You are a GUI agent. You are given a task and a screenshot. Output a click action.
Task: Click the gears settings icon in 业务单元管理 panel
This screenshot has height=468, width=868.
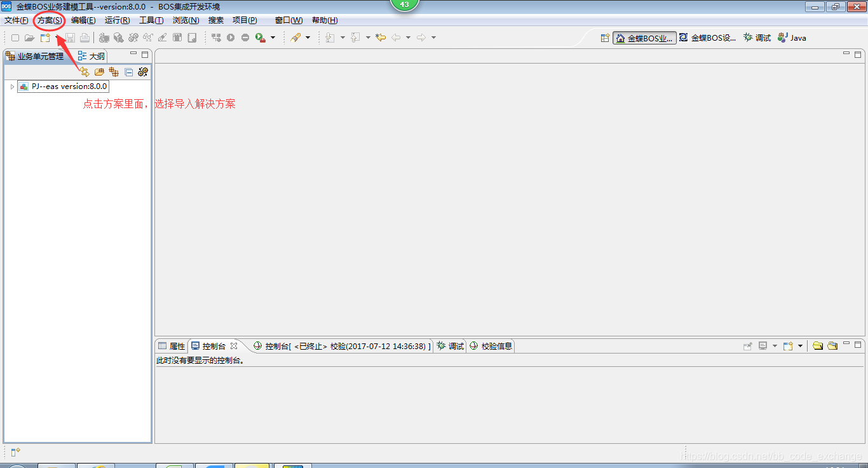(x=143, y=72)
